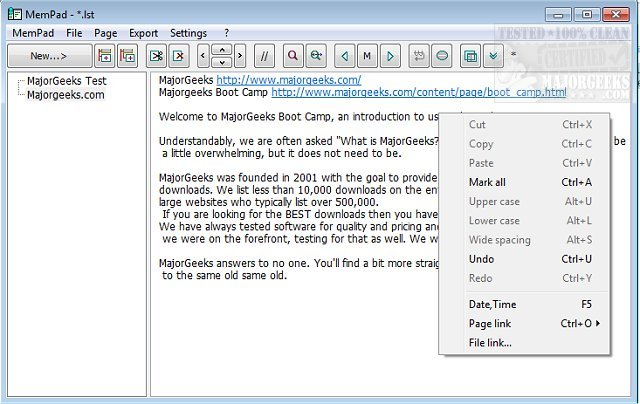Open the Settings menu
The image size is (640, 404).
[x=188, y=33]
